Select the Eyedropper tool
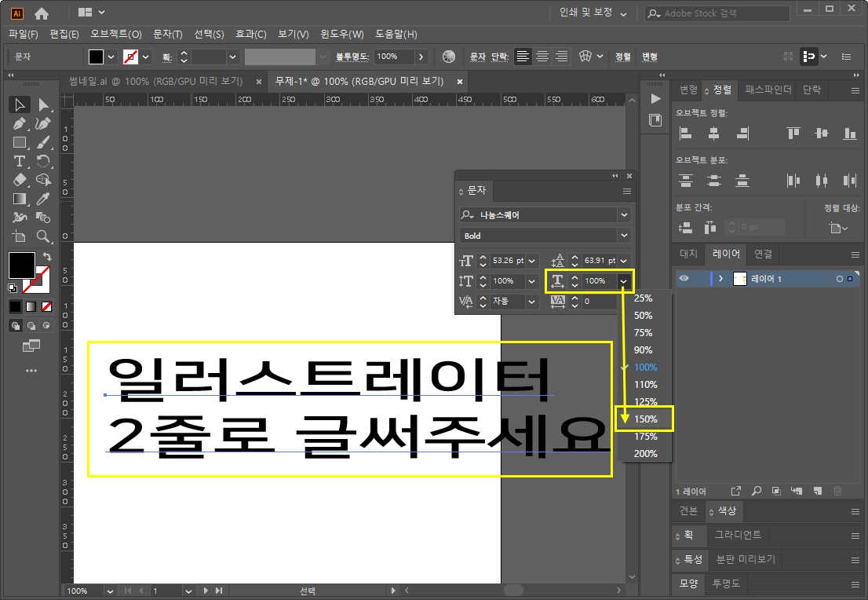Viewport: 868px width, 600px height. [42, 199]
